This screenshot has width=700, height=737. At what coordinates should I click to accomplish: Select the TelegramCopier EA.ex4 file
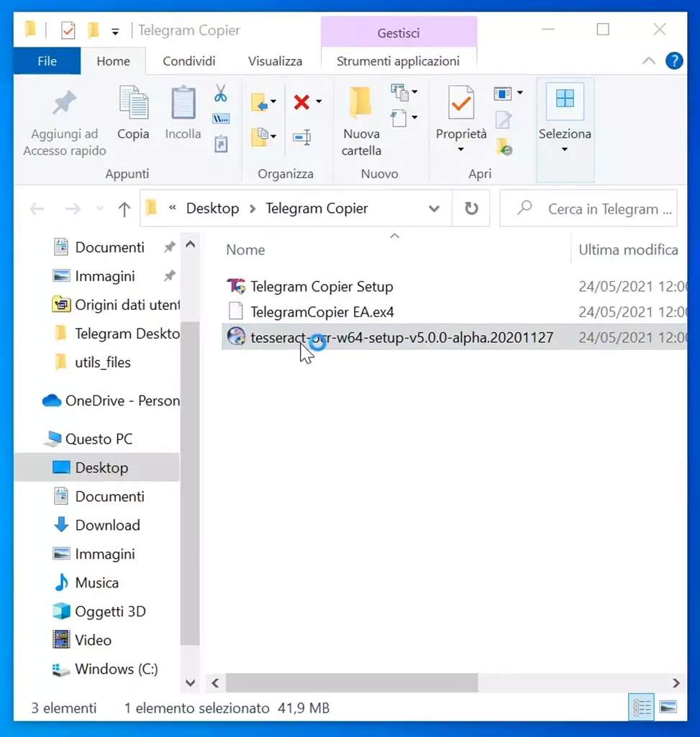322,311
